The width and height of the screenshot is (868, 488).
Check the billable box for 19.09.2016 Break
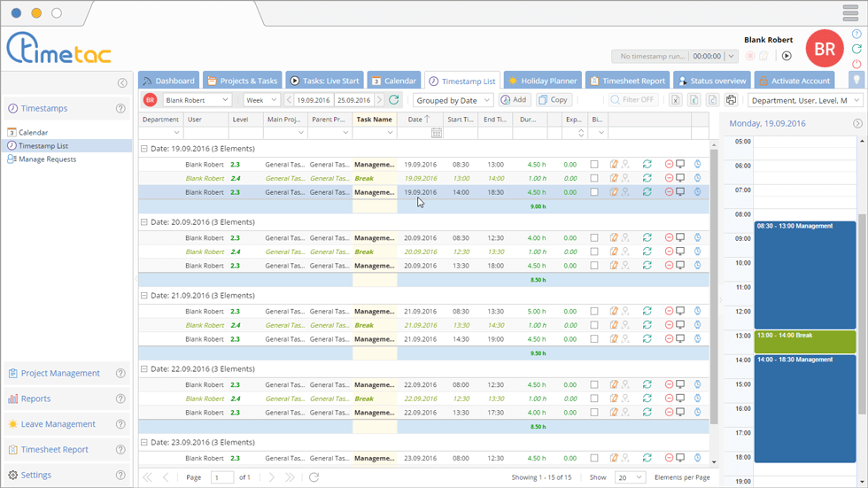click(594, 178)
